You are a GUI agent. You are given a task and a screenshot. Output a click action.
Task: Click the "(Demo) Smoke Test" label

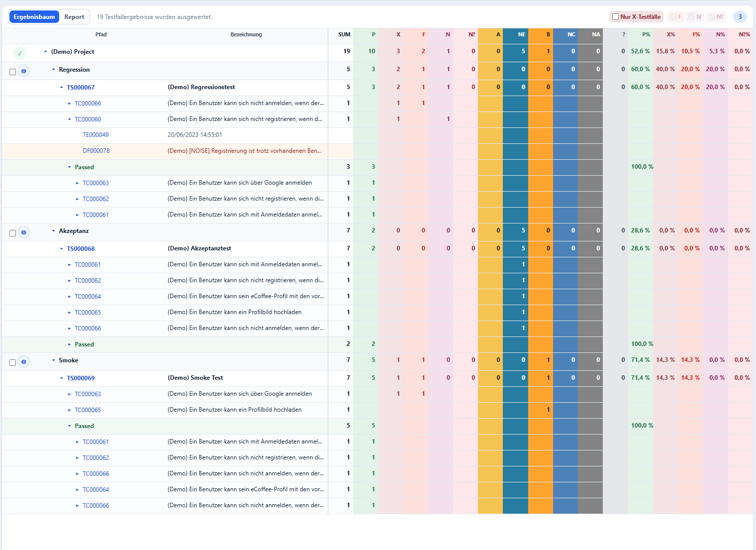click(195, 378)
